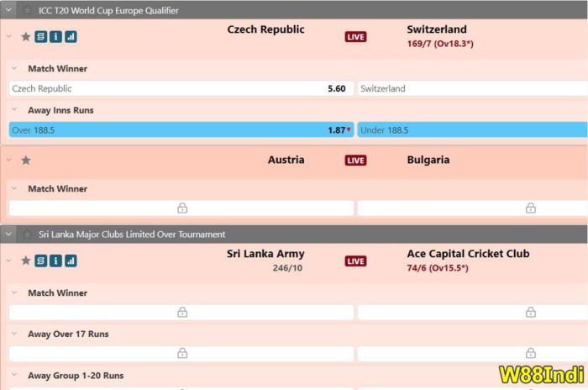Collapse the Away Inns Runs market
The image size is (588, 390).
click(x=15, y=110)
